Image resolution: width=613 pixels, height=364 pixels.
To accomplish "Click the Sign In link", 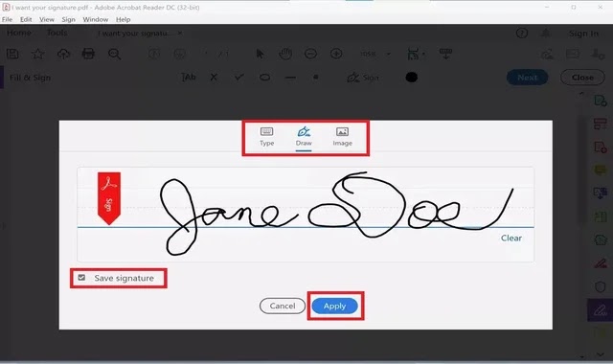I will [x=583, y=34].
